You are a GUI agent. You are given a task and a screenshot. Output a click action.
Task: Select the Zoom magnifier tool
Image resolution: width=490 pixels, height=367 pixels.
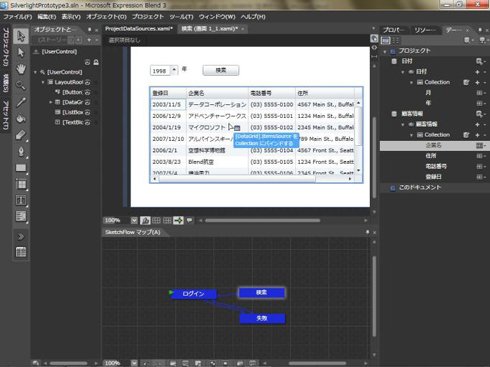point(21,85)
